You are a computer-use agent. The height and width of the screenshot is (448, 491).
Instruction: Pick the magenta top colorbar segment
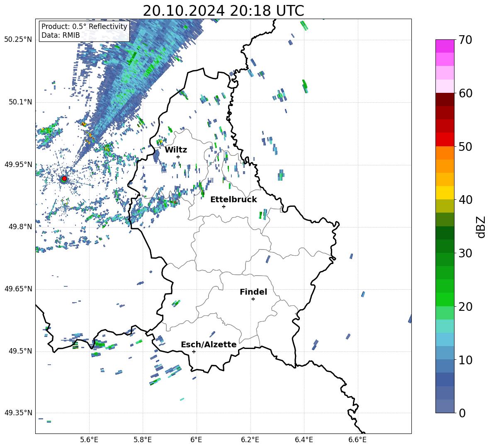pos(445,46)
